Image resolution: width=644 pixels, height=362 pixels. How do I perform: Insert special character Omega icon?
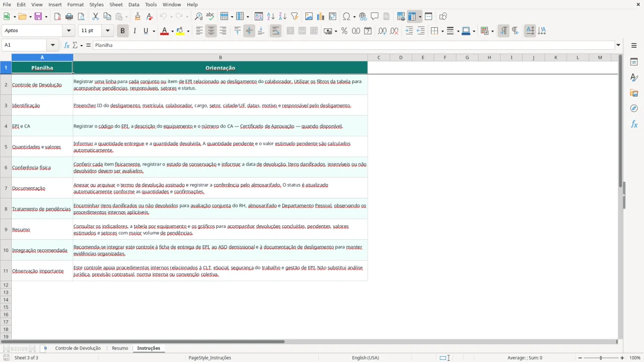(346, 17)
